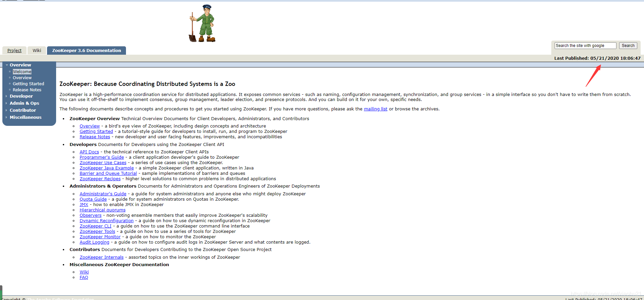The image size is (644, 300).
Task: Expand the Developer sidebar section
Action: 21,96
